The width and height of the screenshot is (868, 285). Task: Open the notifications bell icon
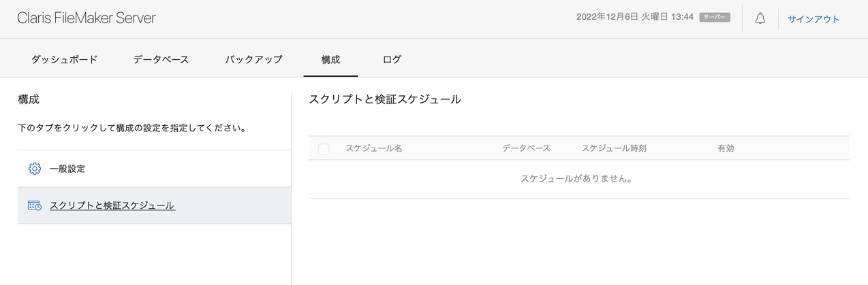(x=760, y=19)
